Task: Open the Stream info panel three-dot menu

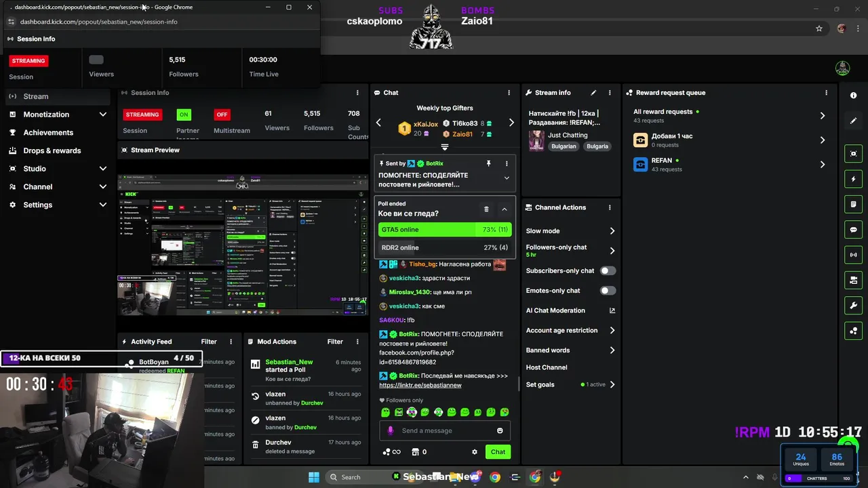Action: pos(610,93)
